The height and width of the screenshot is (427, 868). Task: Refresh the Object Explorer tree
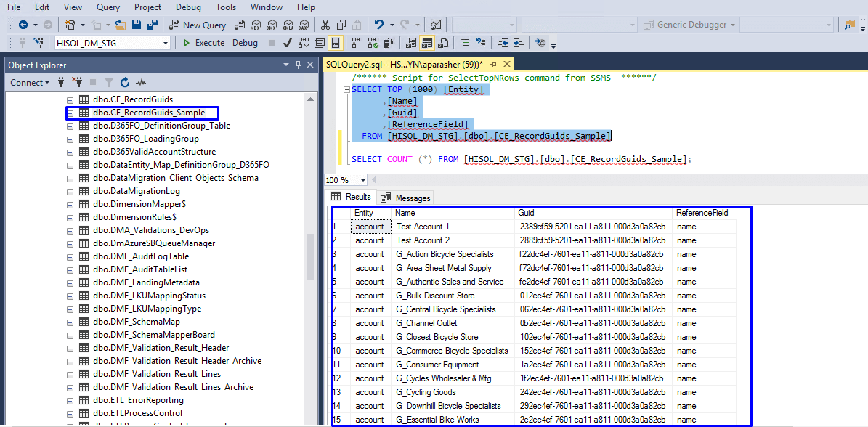pos(125,83)
